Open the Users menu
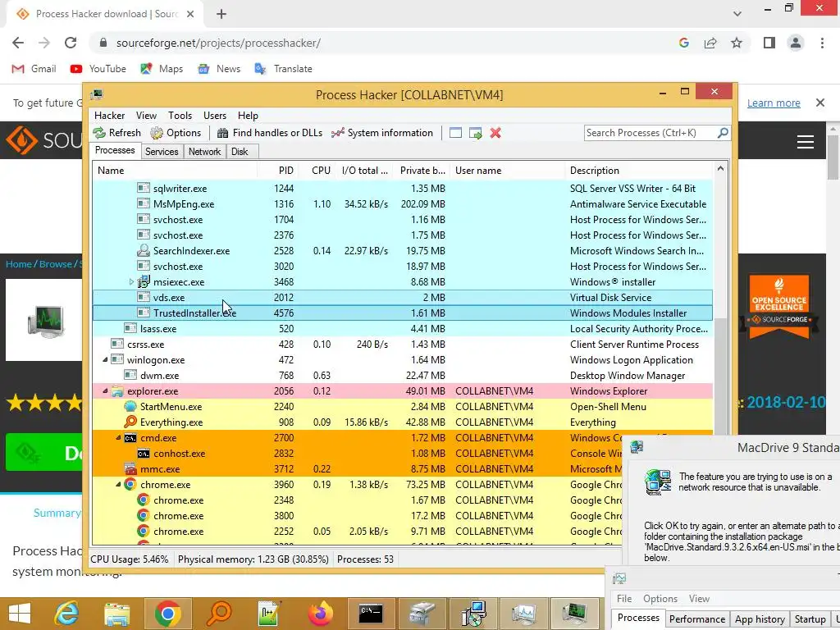 point(215,116)
